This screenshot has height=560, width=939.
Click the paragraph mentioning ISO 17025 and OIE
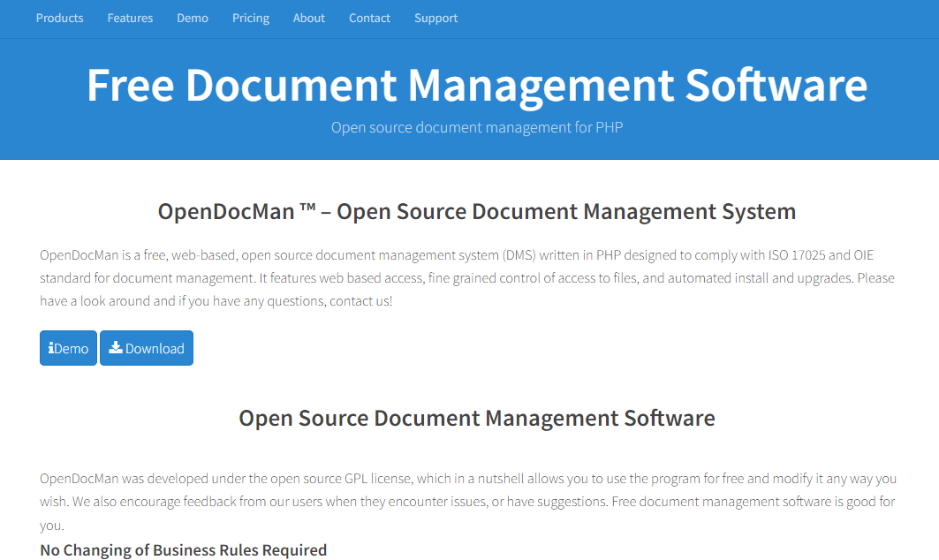point(467,278)
